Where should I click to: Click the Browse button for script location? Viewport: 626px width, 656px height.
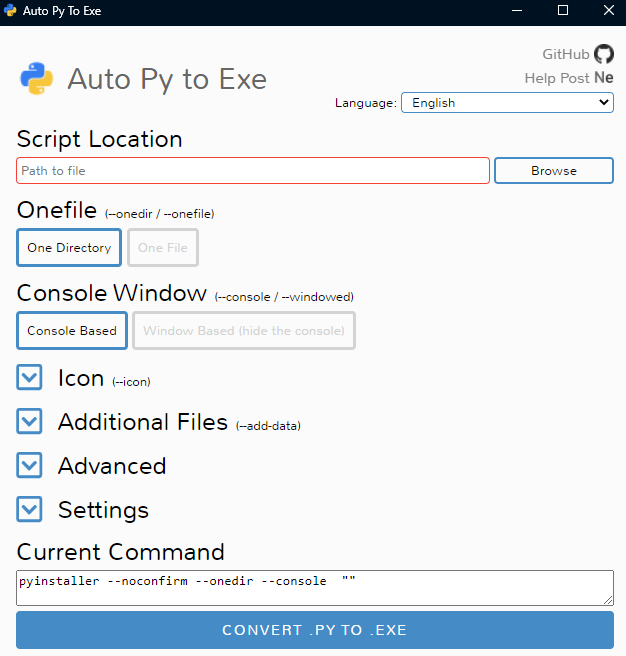pos(554,171)
